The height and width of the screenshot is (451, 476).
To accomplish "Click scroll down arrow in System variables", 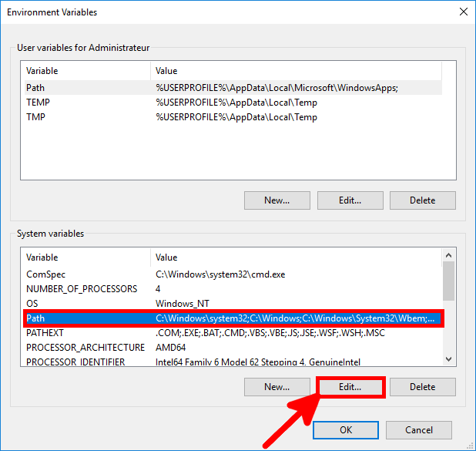I will 449,359.
